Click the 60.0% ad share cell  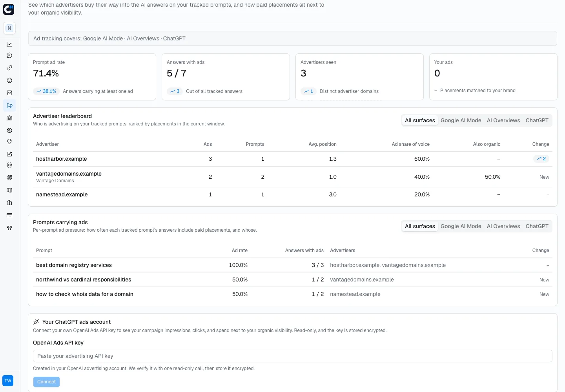[x=422, y=159]
